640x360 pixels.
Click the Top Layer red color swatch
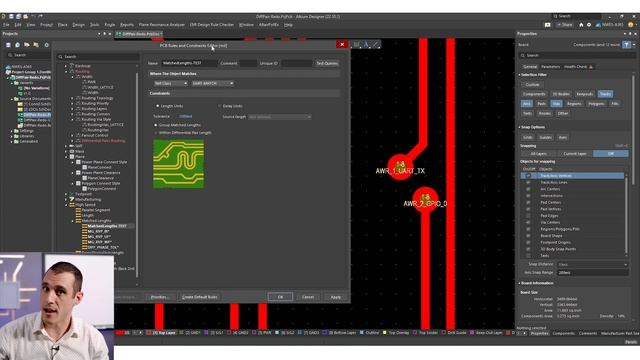pos(149,333)
